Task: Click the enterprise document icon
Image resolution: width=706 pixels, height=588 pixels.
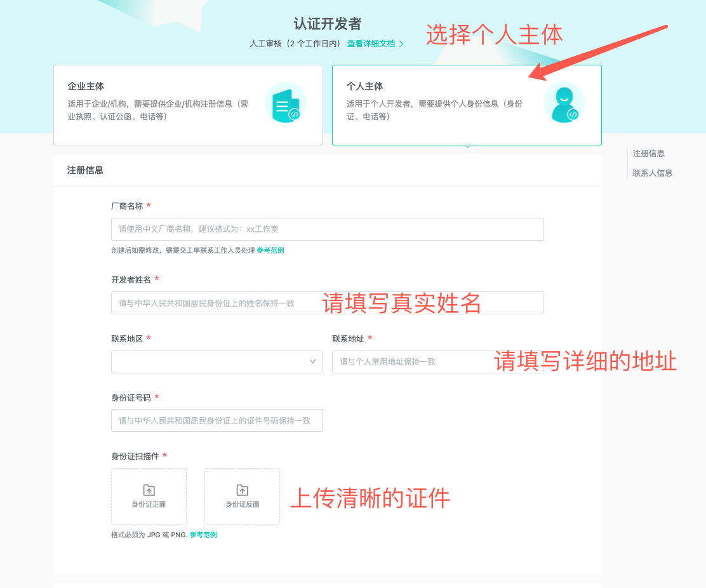Action: coord(286,103)
